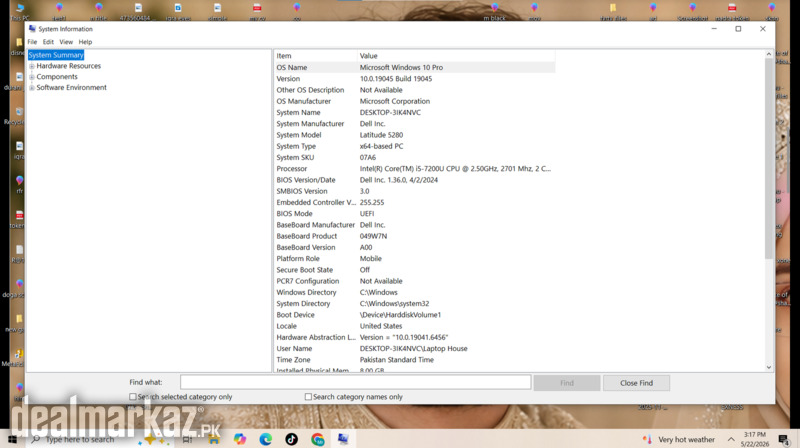Focus the 'Find what' input field
This screenshot has height=448, width=800.
[355, 382]
